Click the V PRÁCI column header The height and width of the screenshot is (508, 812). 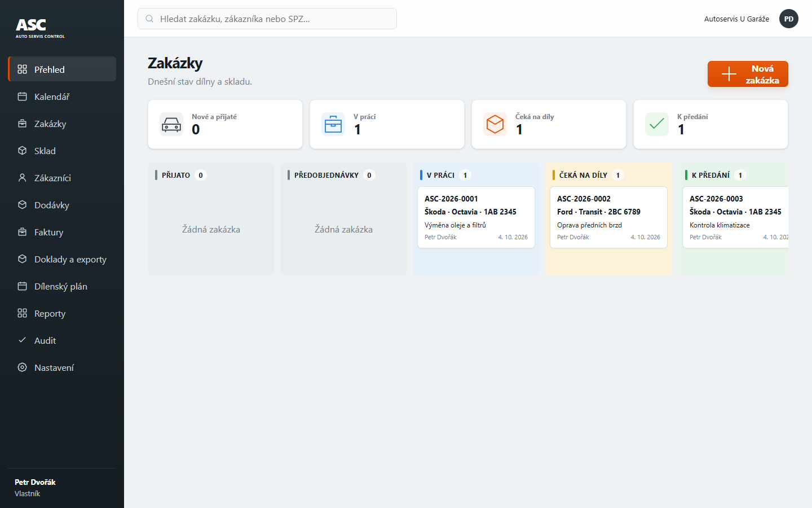440,175
